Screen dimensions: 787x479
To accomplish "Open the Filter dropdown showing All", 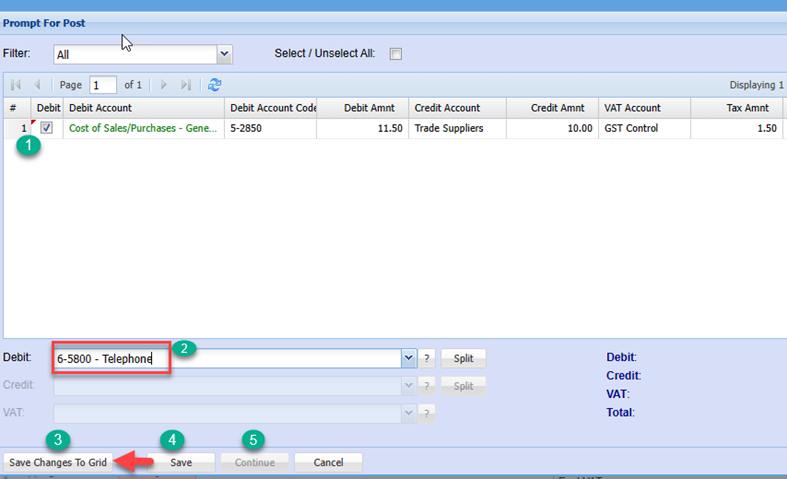I will (224, 54).
